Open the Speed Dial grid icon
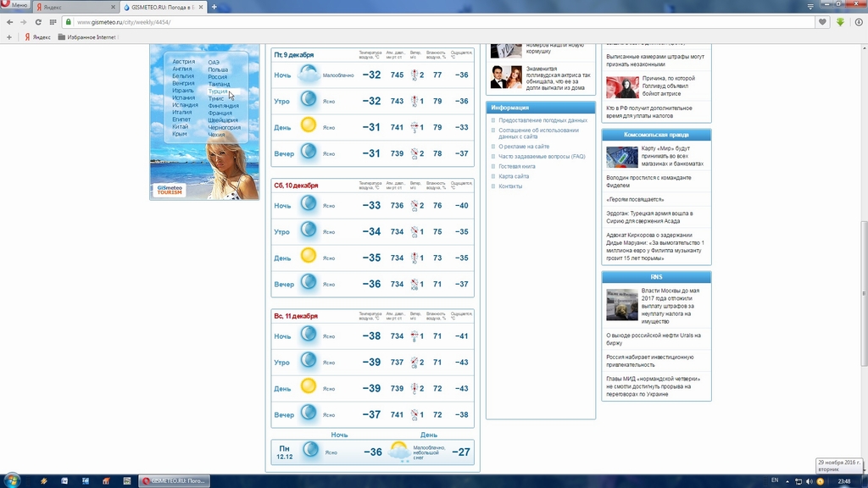Viewport: 868px width, 488px height. [x=53, y=22]
